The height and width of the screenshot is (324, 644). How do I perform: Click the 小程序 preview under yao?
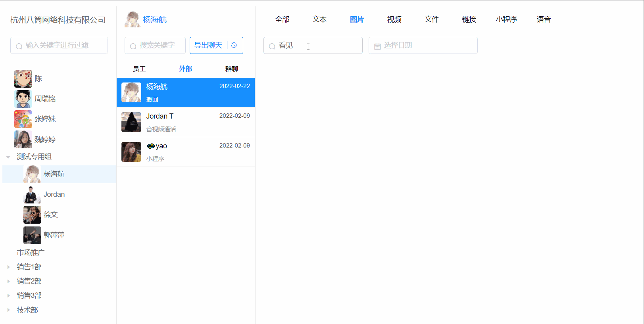pos(155,159)
